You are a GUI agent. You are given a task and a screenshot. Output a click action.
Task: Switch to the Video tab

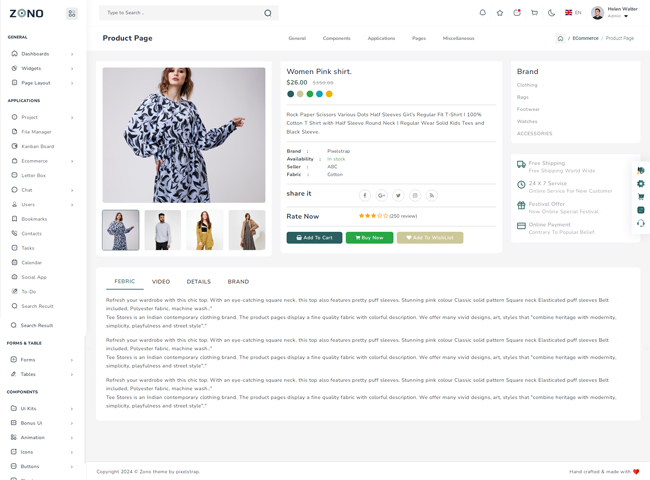160,282
